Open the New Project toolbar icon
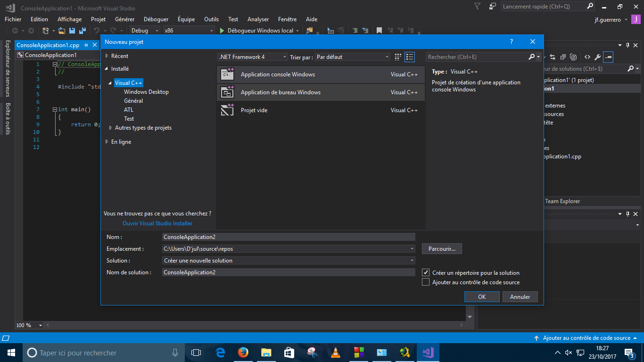This screenshot has height=362, width=644. click(46, 31)
